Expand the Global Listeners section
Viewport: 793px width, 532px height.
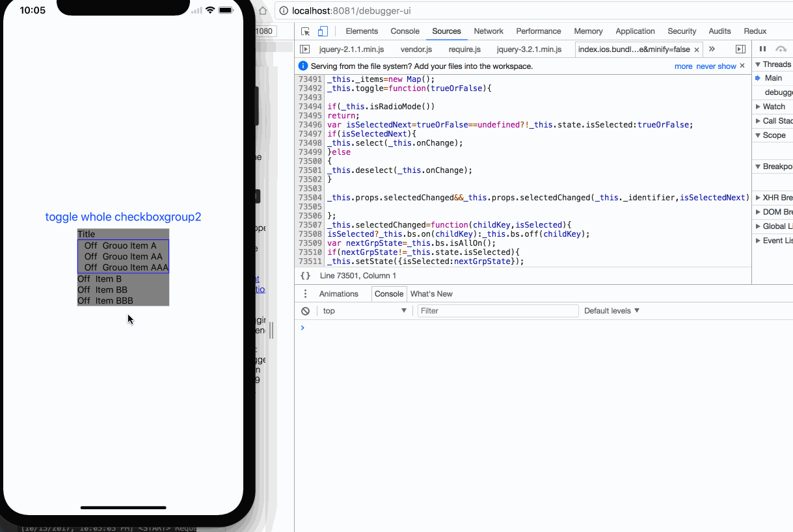click(773, 226)
